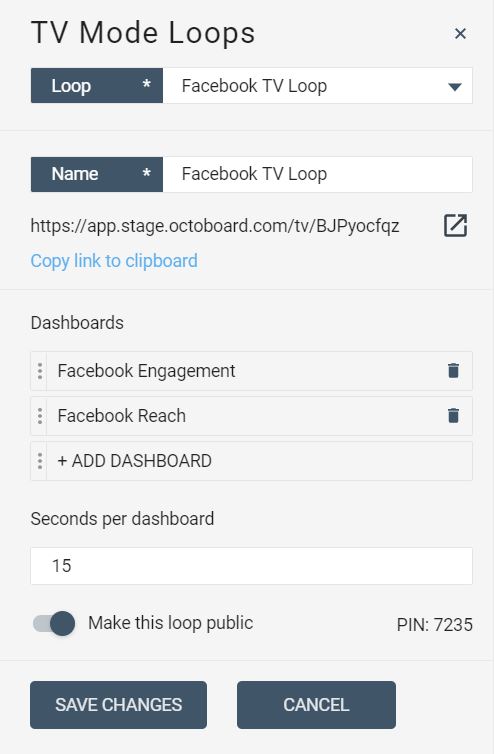Close the TV Mode Loops panel
The height and width of the screenshot is (754, 494).
click(460, 34)
